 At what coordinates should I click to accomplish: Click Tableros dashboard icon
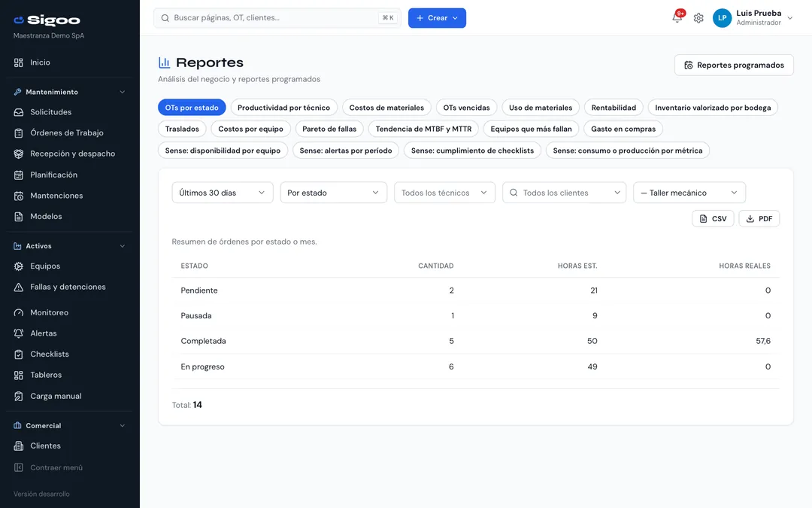click(19, 376)
